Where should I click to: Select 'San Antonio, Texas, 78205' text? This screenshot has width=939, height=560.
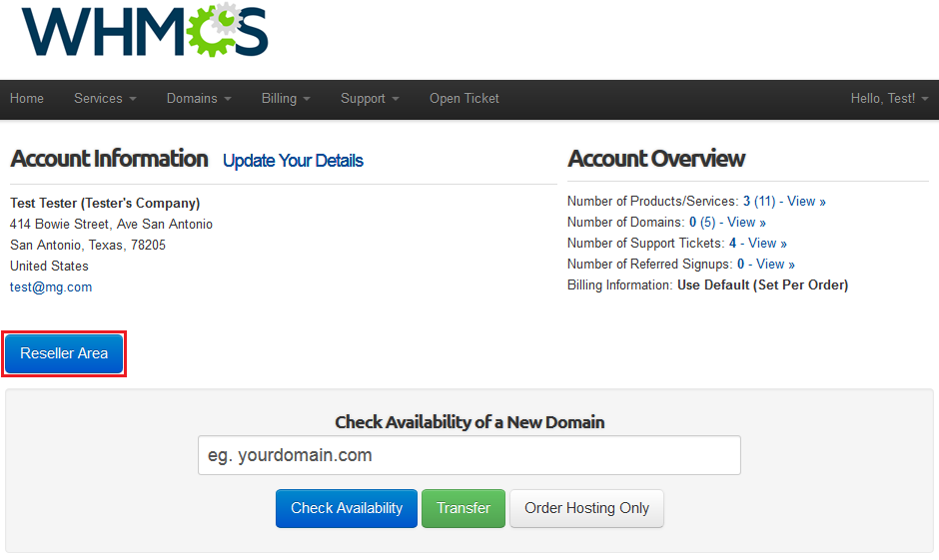(x=88, y=246)
